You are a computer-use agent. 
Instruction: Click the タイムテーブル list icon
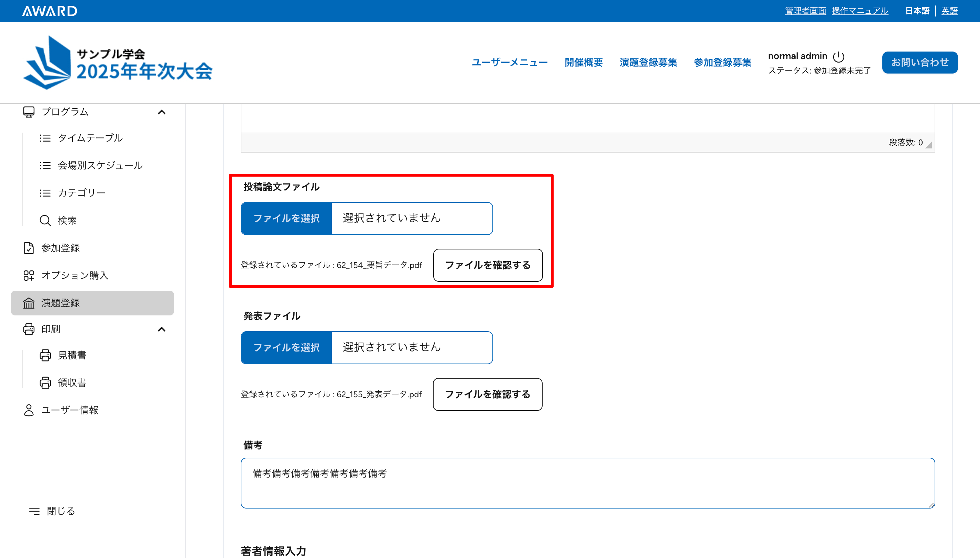tap(45, 138)
